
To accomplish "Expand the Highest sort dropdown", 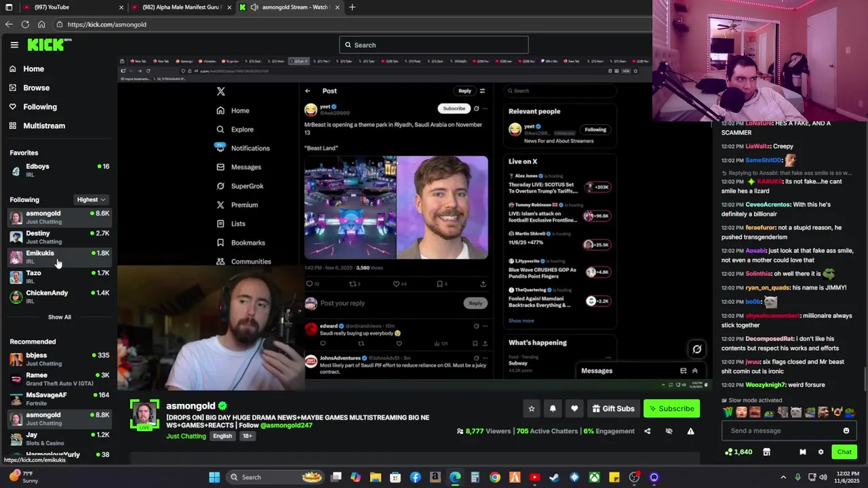I will point(91,200).
